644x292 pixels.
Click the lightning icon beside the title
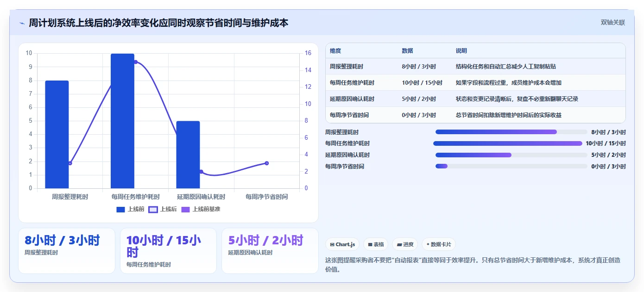coord(22,23)
